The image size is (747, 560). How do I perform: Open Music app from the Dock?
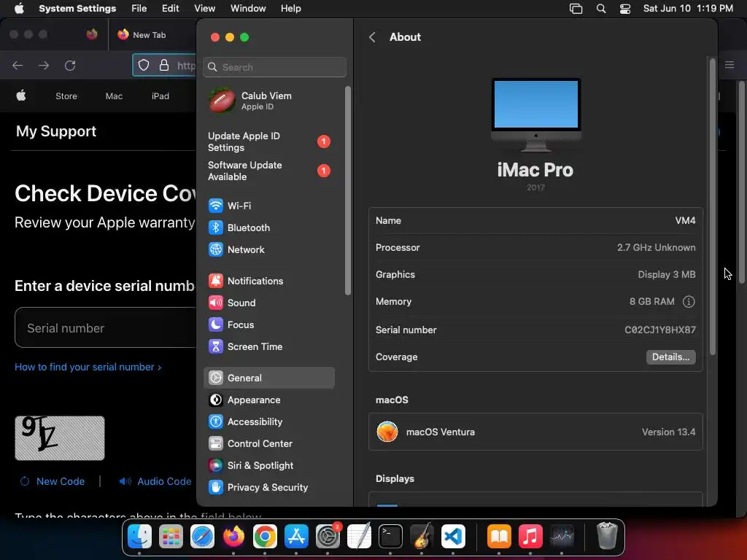[x=530, y=537]
